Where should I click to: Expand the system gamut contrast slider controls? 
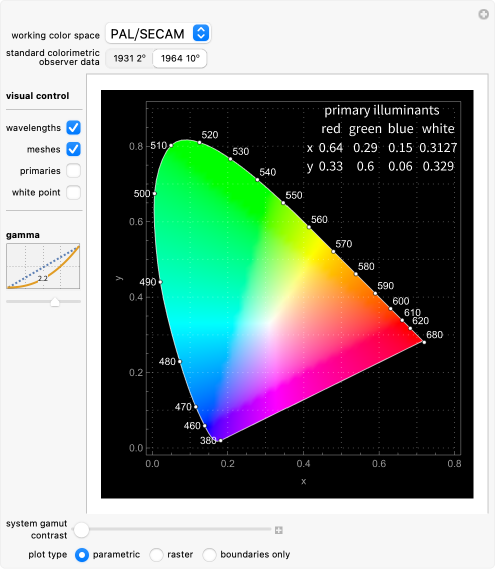click(279, 530)
